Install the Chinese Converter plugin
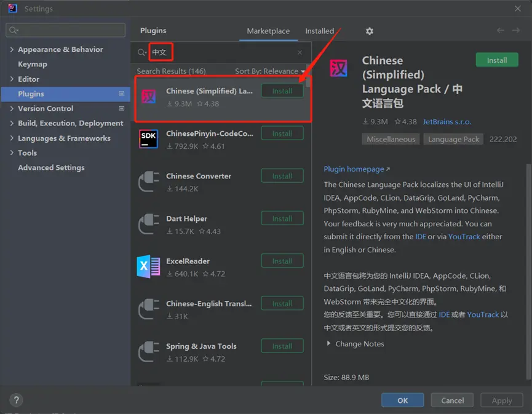532x414 pixels. [x=282, y=176]
